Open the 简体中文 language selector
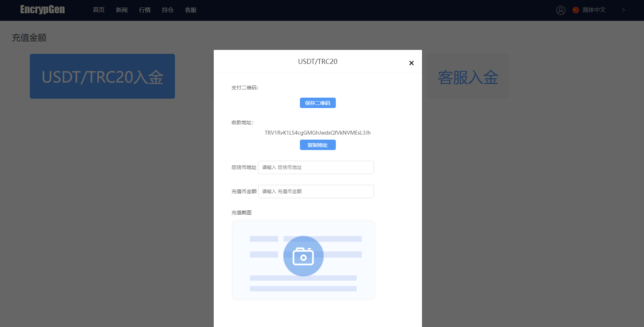 [594, 10]
